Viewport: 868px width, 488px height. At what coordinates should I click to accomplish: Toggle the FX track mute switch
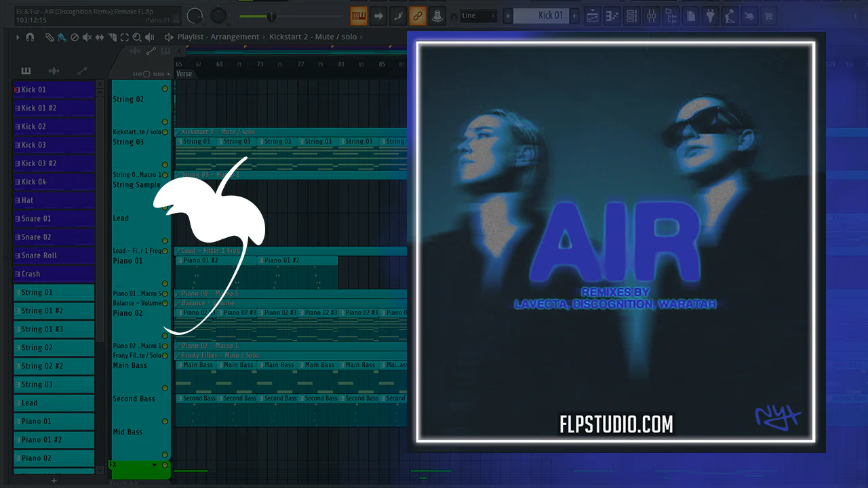tap(165, 465)
